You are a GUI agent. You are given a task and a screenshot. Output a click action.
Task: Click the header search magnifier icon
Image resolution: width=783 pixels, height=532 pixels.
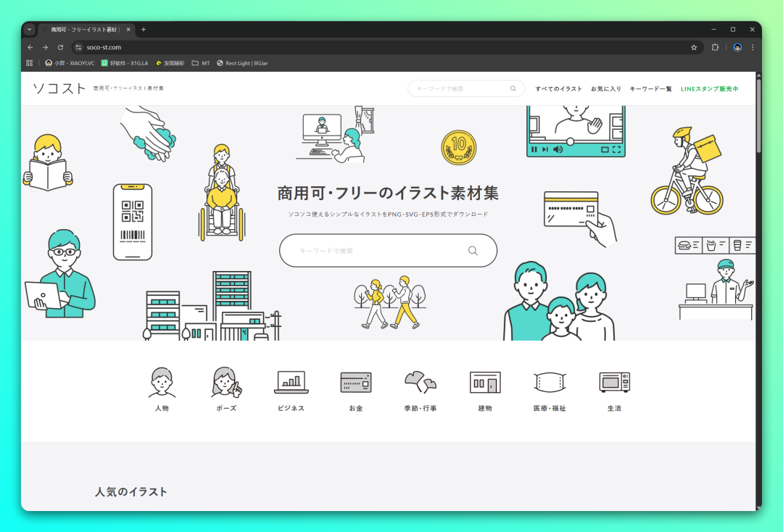[x=513, y=88]
